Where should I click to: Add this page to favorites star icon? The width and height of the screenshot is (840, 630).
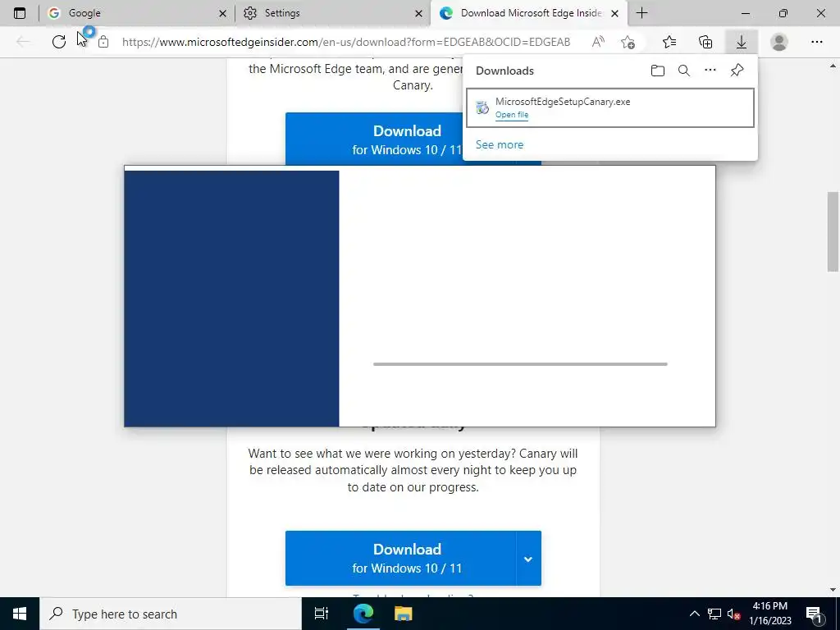click(x=628, y=42)
